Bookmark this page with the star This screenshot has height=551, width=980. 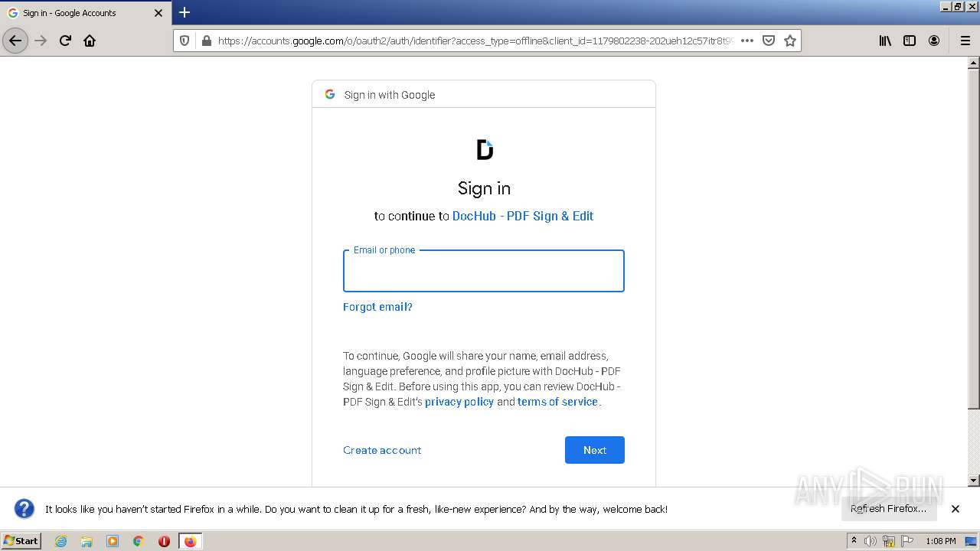[x=790, y=41]
